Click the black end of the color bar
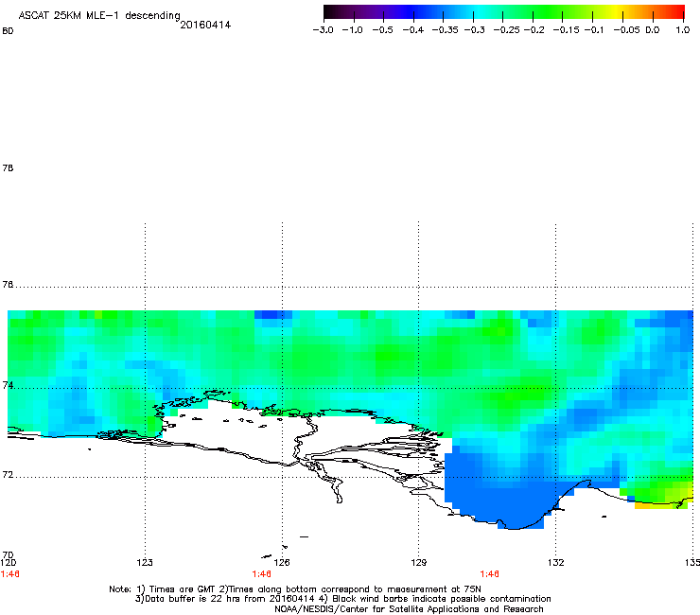The image size is (700, 615). click(x=330, y=12)
